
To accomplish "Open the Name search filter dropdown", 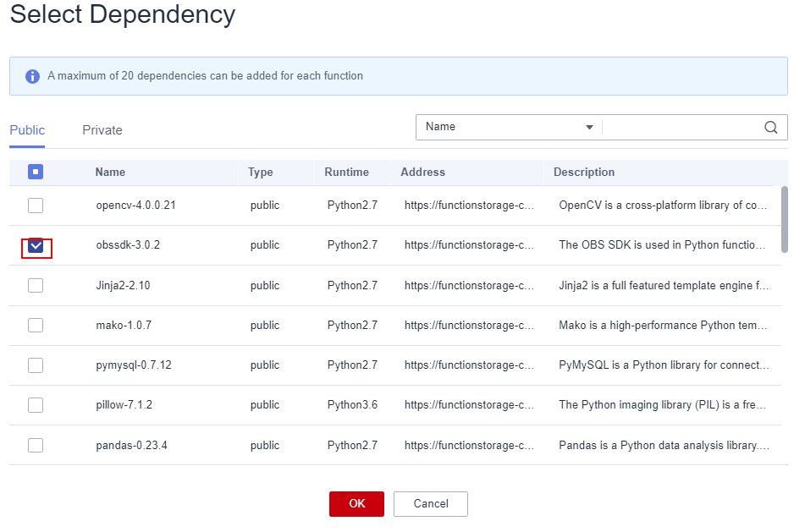I will coord(508,127).
